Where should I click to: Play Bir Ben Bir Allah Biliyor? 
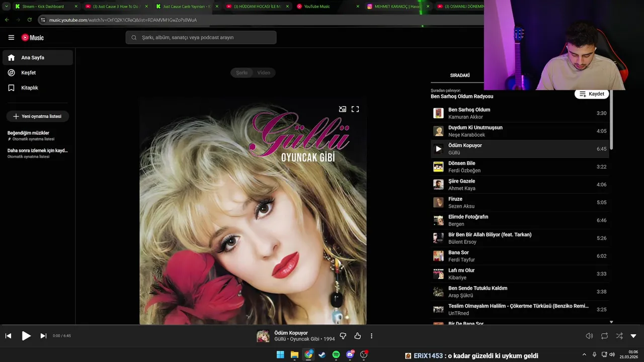click(520, 238)
